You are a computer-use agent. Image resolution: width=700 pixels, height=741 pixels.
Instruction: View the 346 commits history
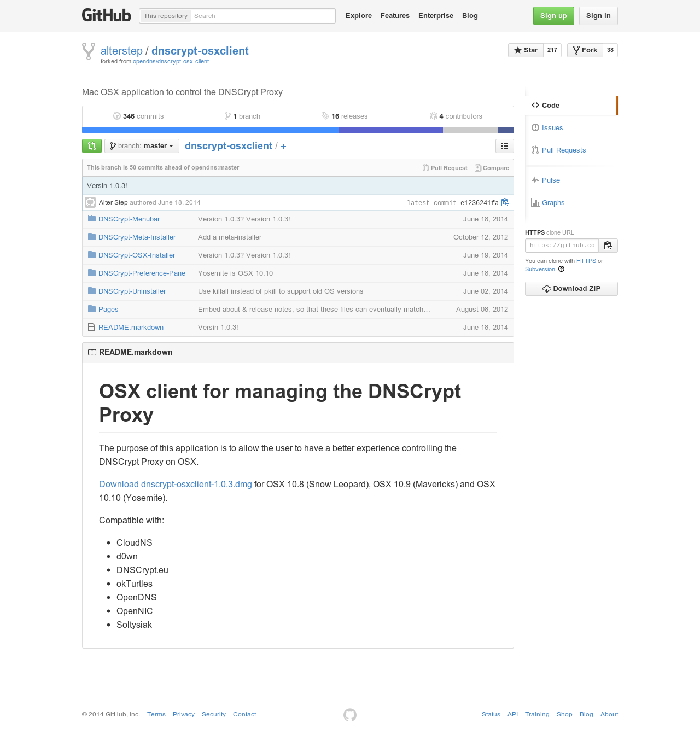(x=138, y=116)
